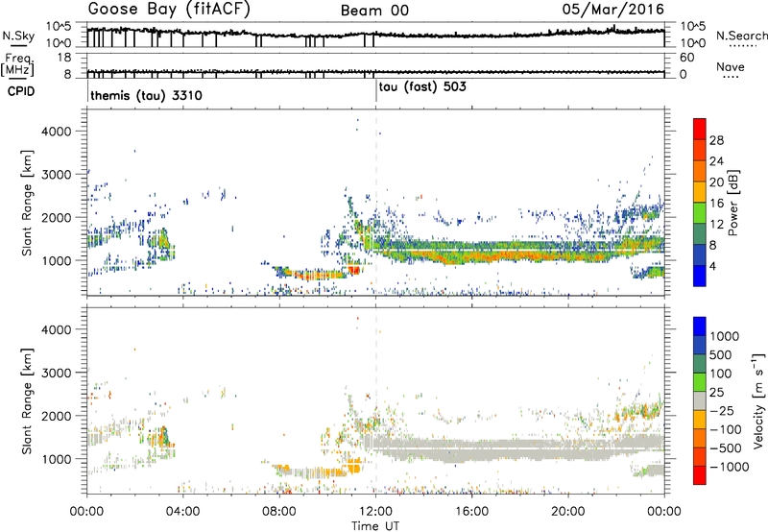Click the "4000" tick on velocity panel

pyautogui.click(x=57, y=329)
